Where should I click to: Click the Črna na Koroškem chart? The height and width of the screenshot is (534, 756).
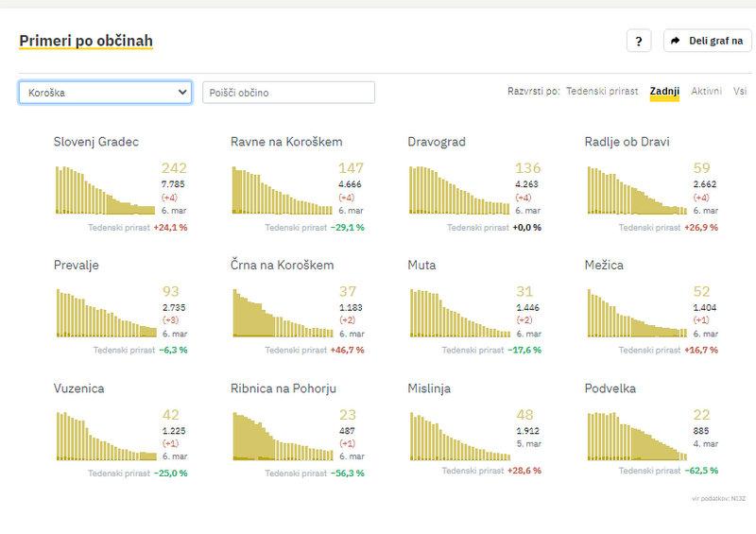[282, 313]
